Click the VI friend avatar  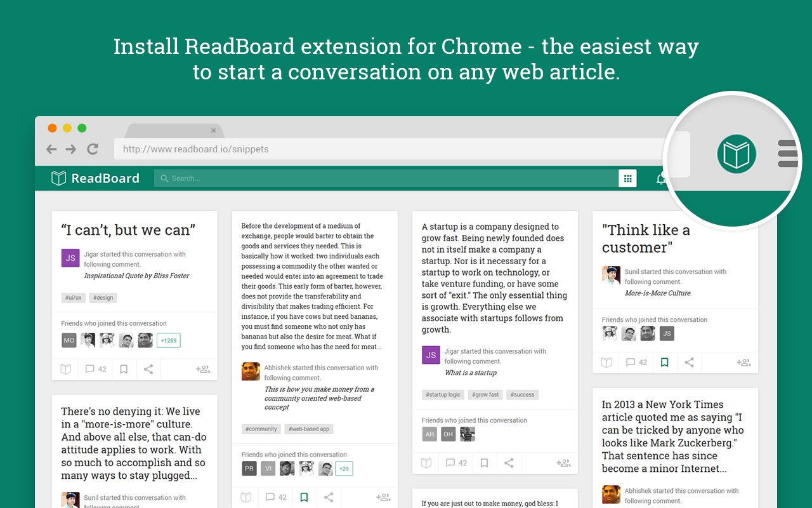coord(268,469)
